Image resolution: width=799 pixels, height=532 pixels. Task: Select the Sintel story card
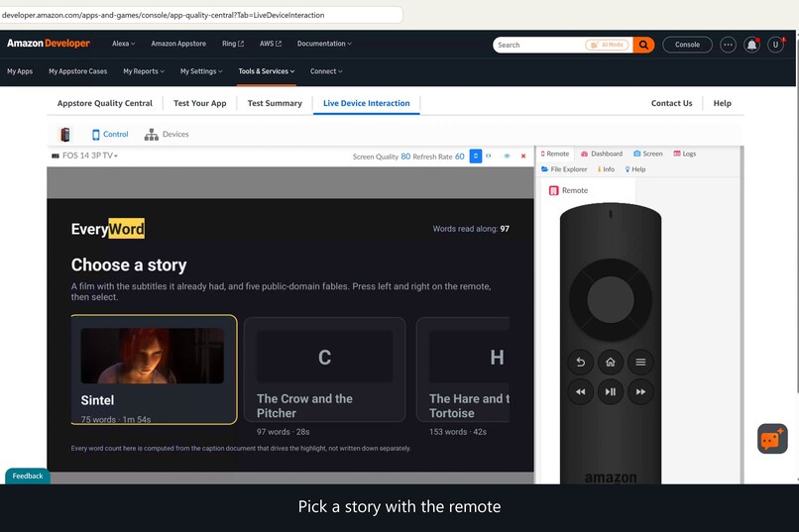[x=154, y=370]
